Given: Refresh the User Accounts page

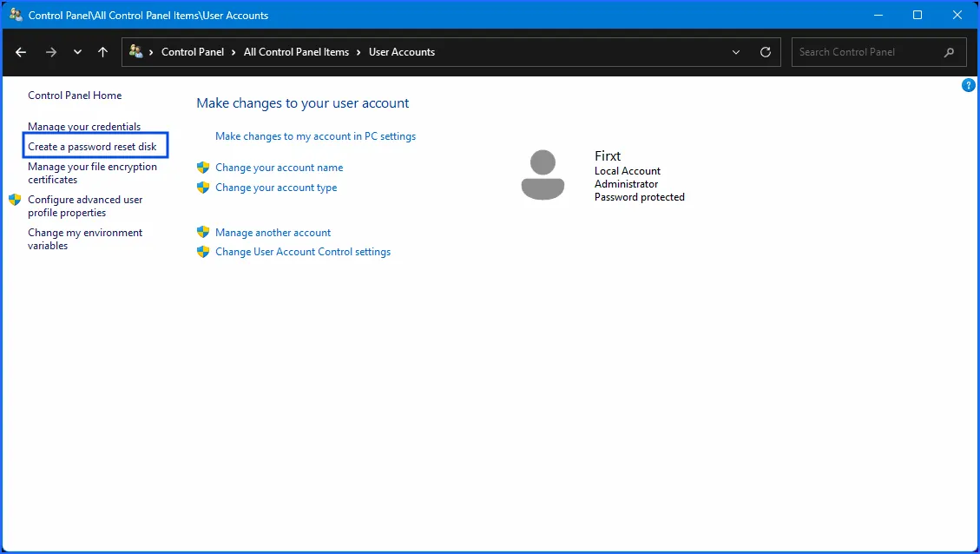Looking at the screenshot, I should pyautogui.click(x=765, y=52).
